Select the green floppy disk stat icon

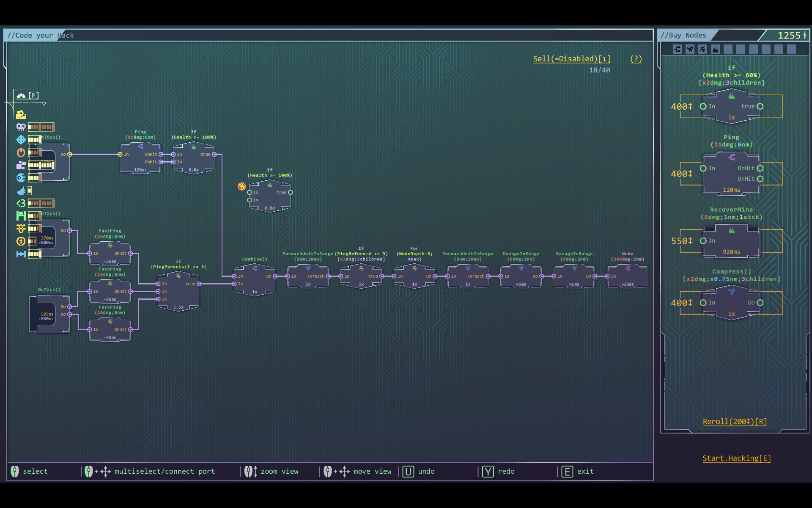pos(21,216)
